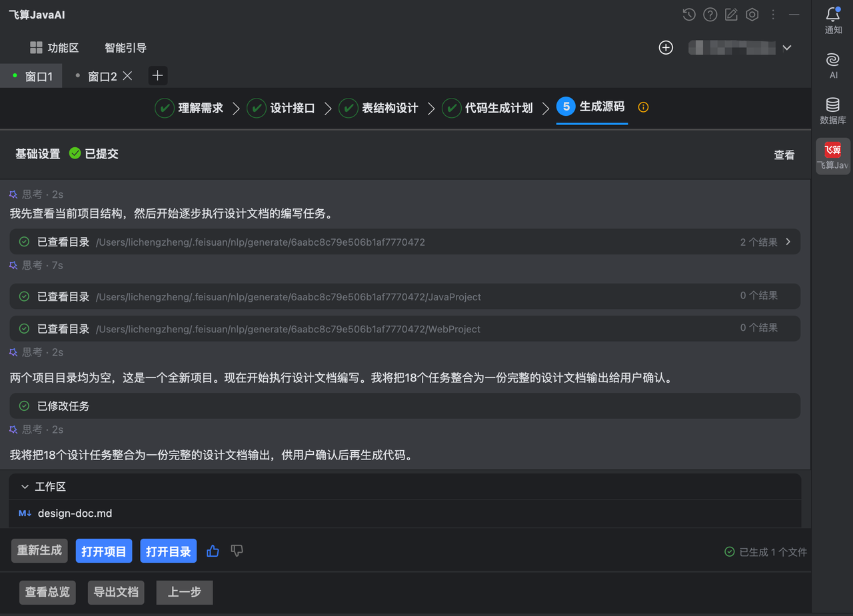Click the WebProject 已查看目录 row

(x=405, y=328)
